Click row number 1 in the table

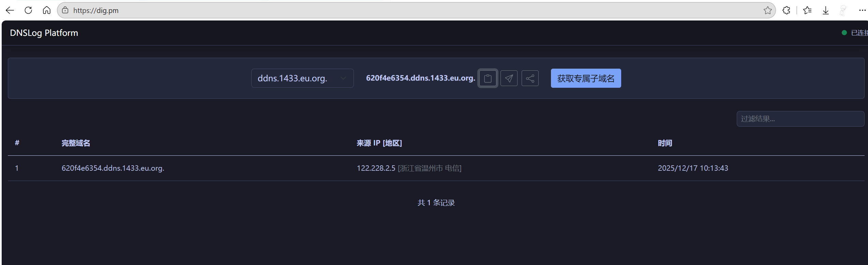pyautogui.click(x=17, y=168)
